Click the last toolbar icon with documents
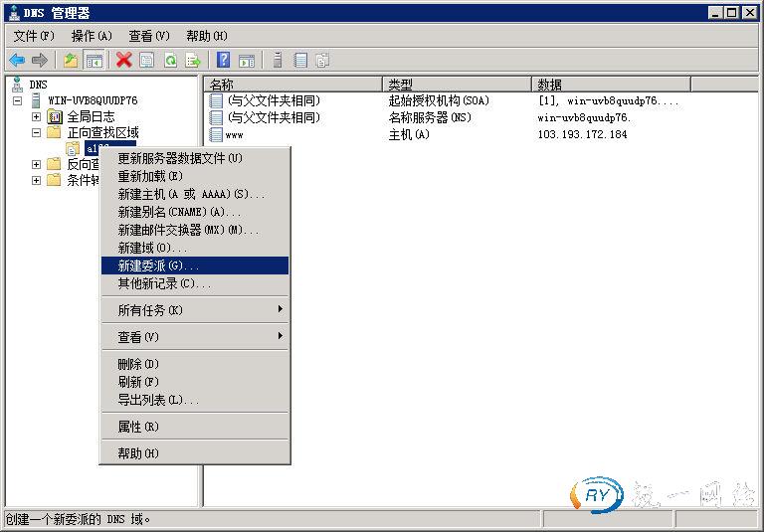This screenshot has height=532, width=764. [x=322, y=61]
